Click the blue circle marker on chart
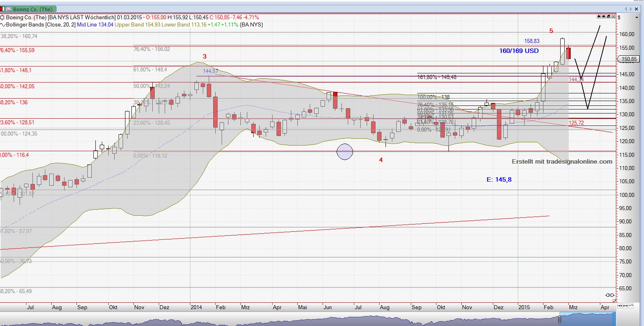 [345, 152]
